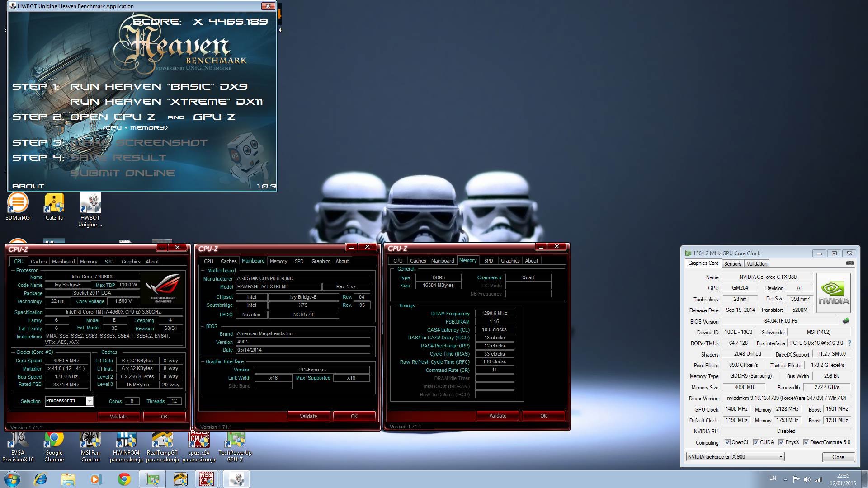Image resolution: width=868 pixels, height=488 pixels.
Task: Open About tab in Memory CPU-Z window
Action: tap(531, 261)
